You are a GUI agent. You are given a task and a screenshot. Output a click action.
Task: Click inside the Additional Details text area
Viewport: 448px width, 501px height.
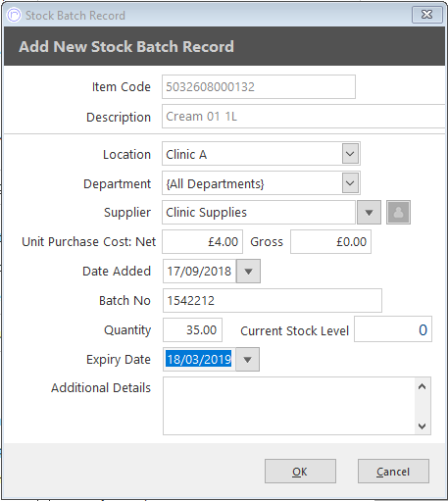click(x=289, y=406)
